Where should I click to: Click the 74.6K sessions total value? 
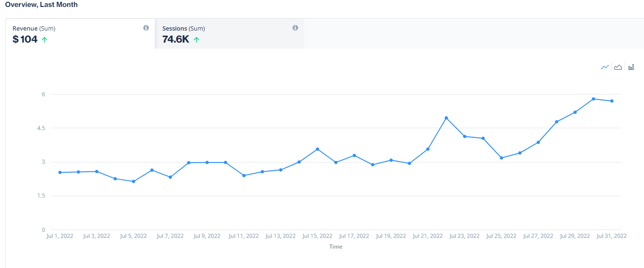(x=176, y=40)
